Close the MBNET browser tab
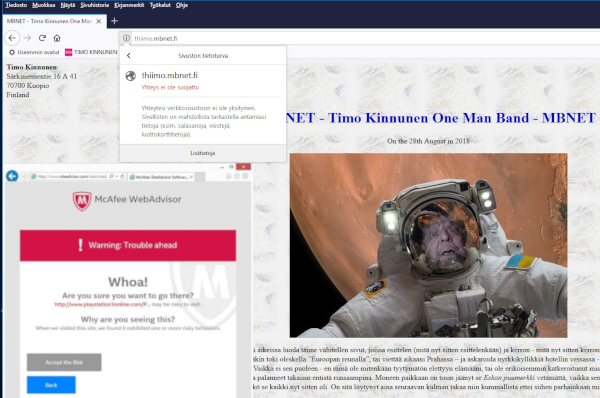600x398 pixels. [99, 21]
